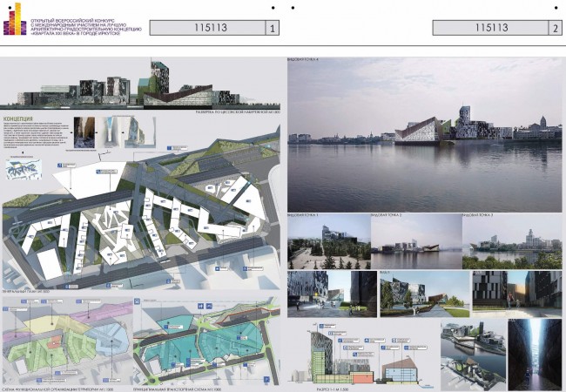Select the ВИДОВАЯ ТОЧКА 3 label

tap(478, 215)
